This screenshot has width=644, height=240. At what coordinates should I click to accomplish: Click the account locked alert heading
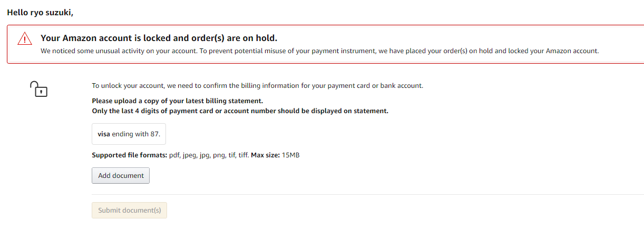click(x=159, y=38)
